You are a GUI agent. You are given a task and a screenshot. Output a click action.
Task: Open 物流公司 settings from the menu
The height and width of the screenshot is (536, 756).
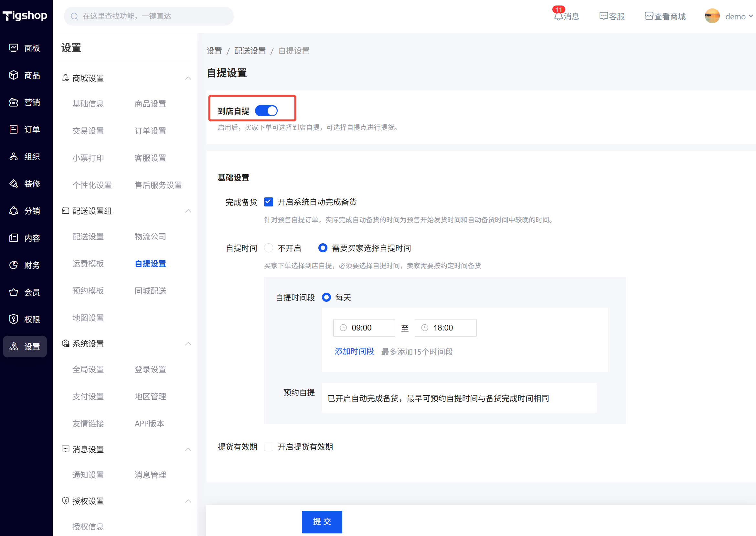click(x=150, y=236)
